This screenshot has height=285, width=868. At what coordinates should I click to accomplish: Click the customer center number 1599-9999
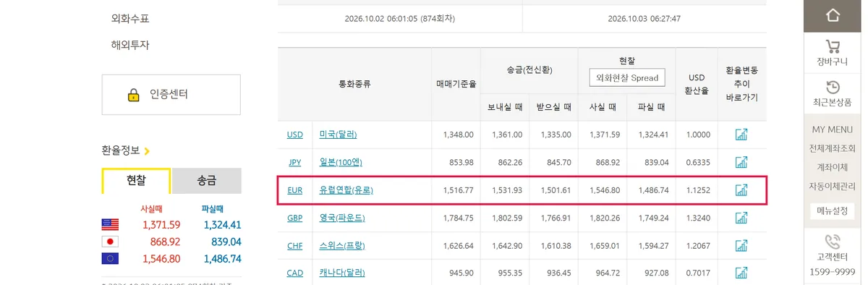(x=833, y=273)
